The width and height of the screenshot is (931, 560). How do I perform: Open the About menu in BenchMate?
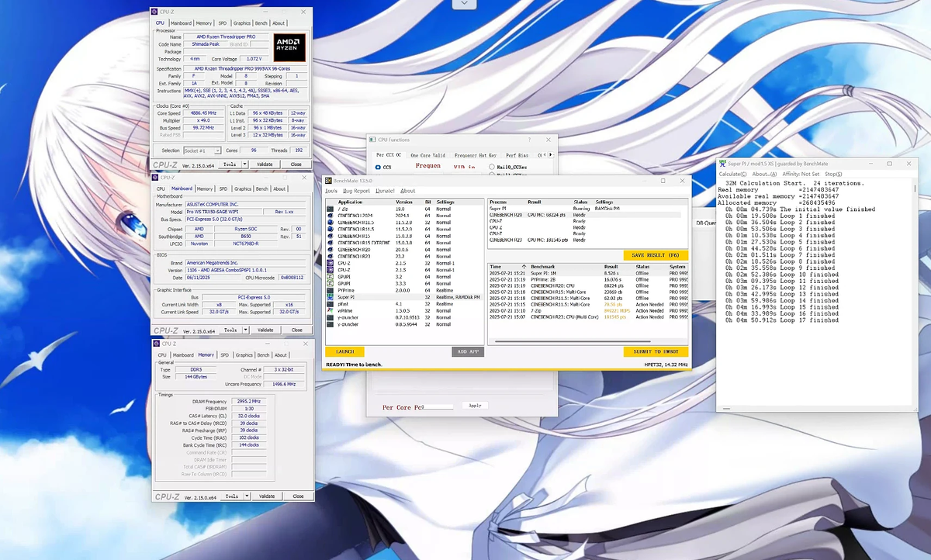pos(408,191)
